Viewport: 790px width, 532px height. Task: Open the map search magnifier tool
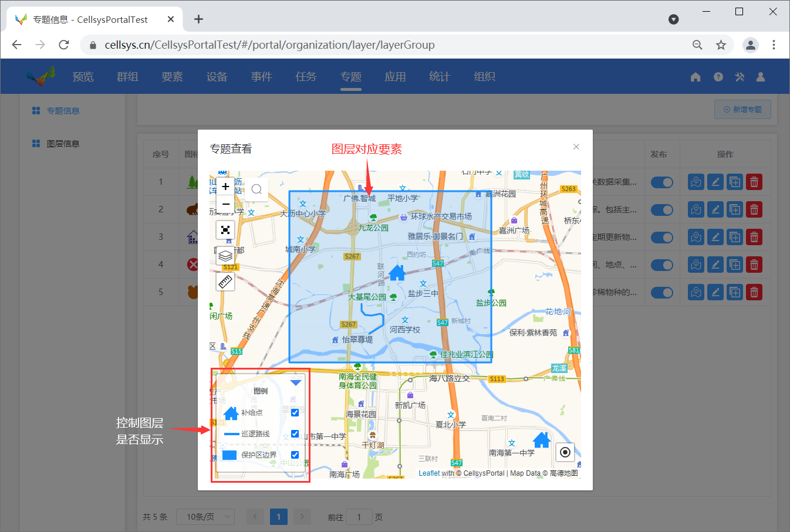[256, 189]
